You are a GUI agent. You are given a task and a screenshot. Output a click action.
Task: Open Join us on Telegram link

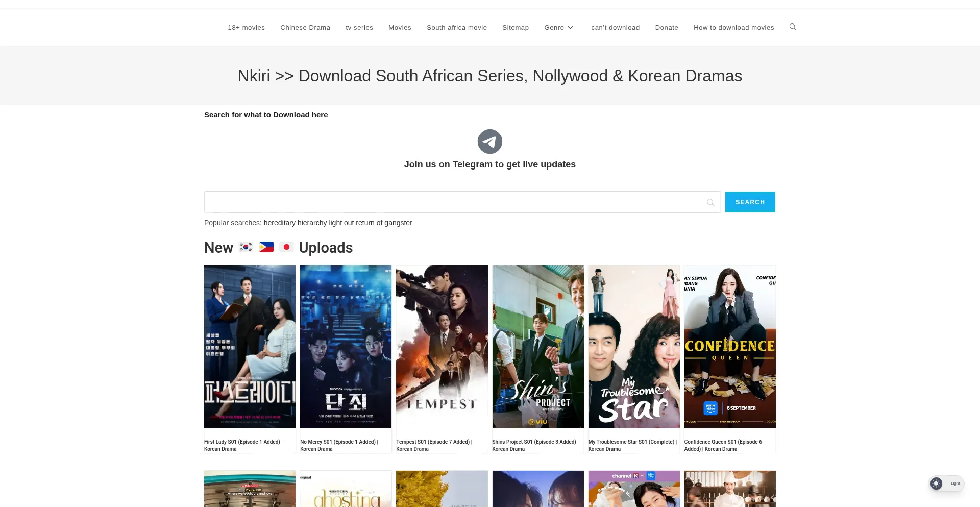point(489,164)
